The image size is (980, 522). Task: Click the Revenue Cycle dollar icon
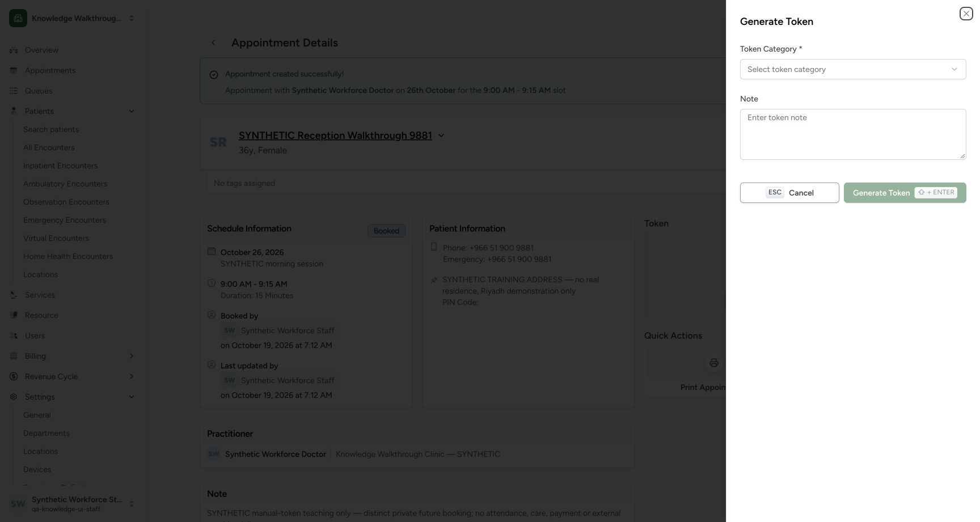coord(14,376)
